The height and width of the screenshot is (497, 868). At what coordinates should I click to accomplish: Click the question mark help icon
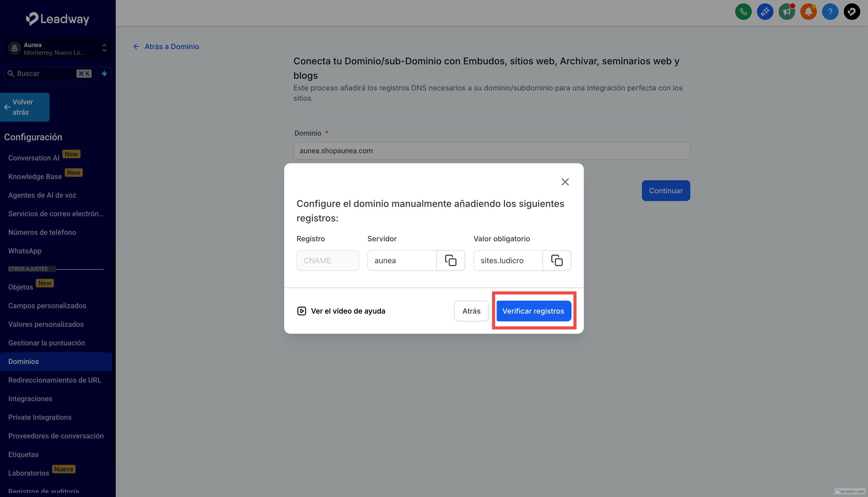coord(830,12)
